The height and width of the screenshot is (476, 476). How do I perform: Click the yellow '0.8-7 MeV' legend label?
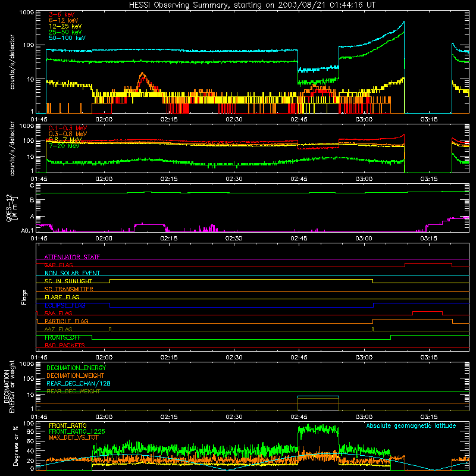click(65, 140)
